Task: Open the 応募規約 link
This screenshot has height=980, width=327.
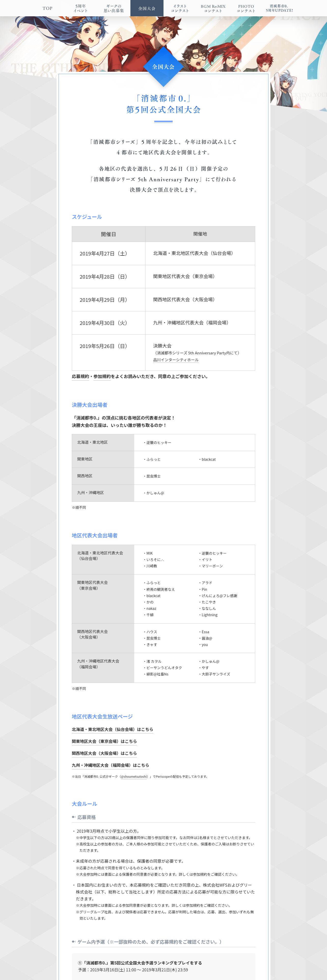Action: tap(80, 377)
